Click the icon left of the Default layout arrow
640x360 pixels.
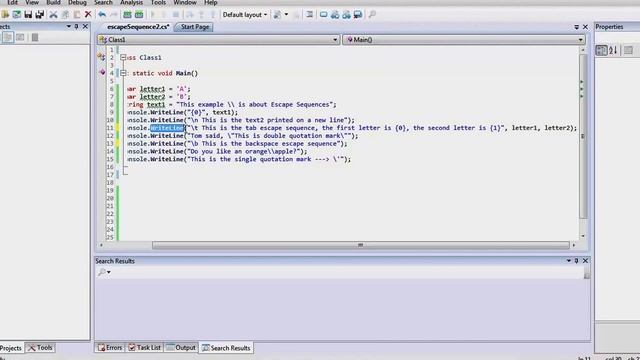pos(278,15)
